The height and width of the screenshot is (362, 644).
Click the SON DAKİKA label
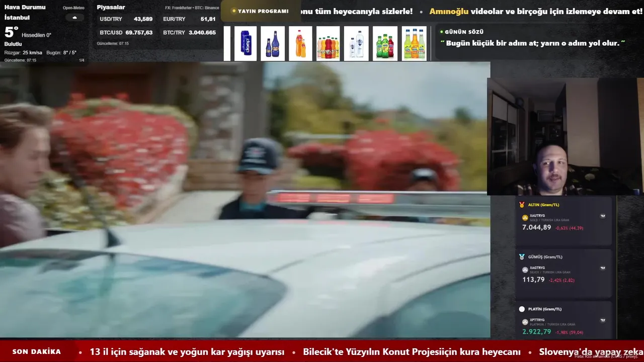(x=37, y=352)
